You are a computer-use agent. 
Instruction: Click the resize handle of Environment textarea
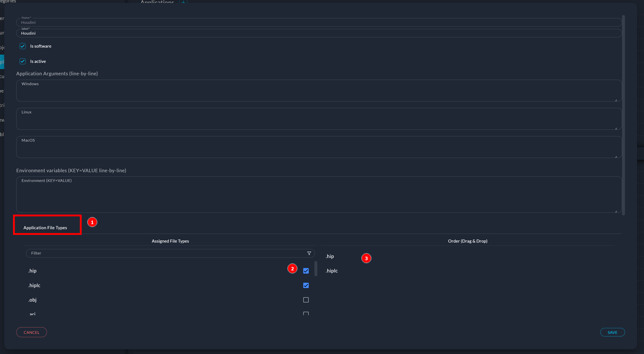pyautogui.click(x=616, y=211)
